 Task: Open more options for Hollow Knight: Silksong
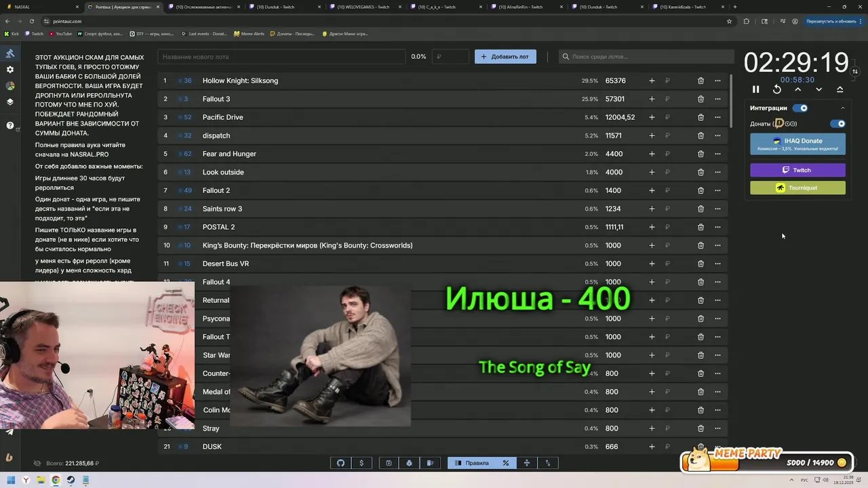click(717, 81)
